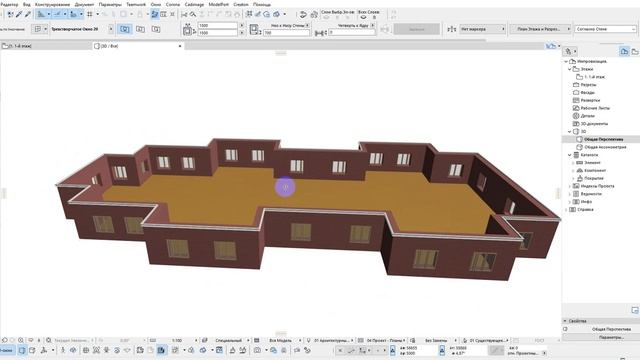Screen dimensions: 640x360
Task: Open the Нет маркера dropdown
Action: click(x=482, y=29)
